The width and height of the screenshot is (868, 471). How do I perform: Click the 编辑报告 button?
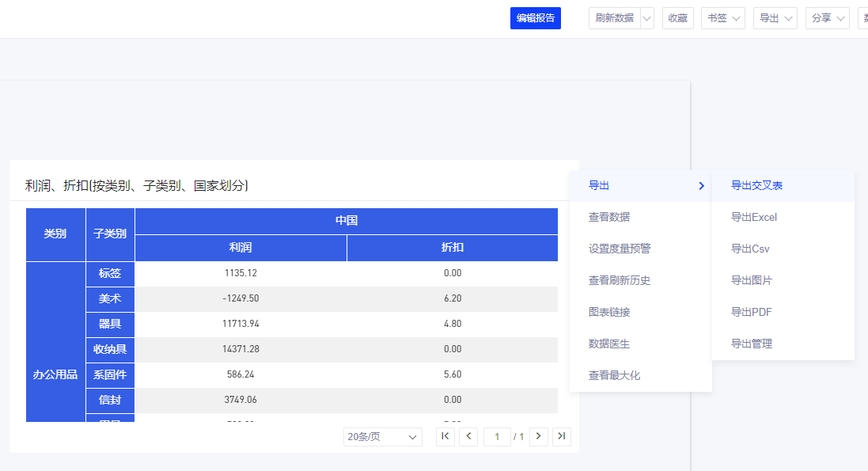536,18
